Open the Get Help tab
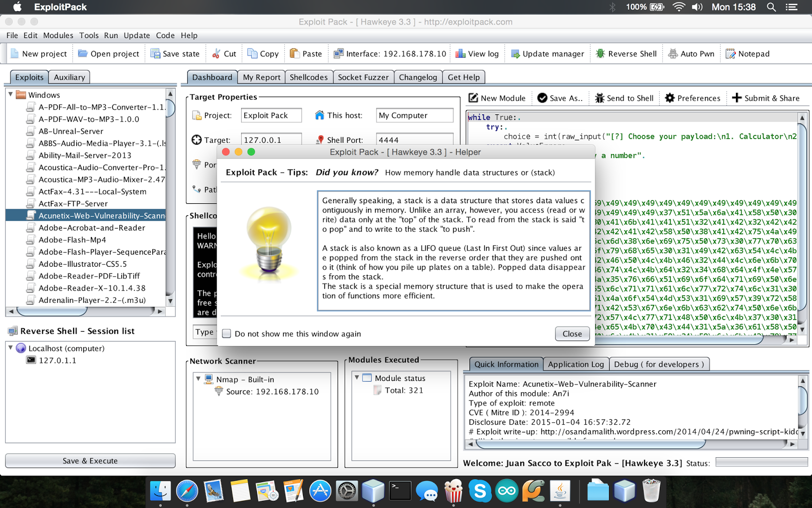The image size is (812, 508). (464, 77)
